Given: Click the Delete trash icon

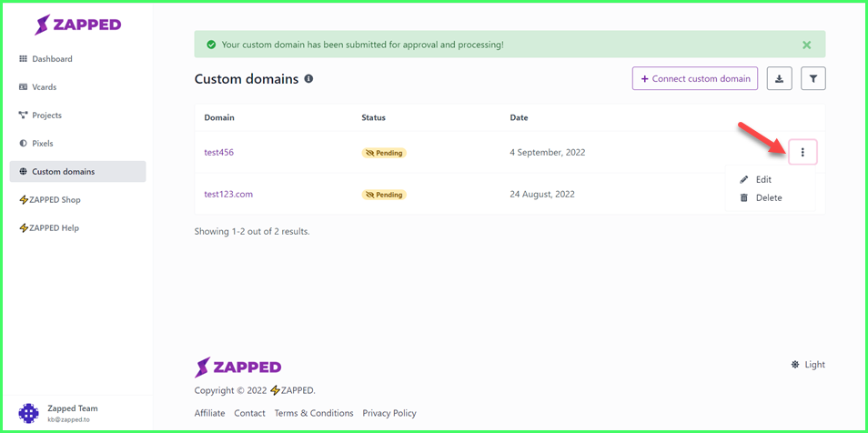Looking at the screenshot, I should [x=744, y=197].
